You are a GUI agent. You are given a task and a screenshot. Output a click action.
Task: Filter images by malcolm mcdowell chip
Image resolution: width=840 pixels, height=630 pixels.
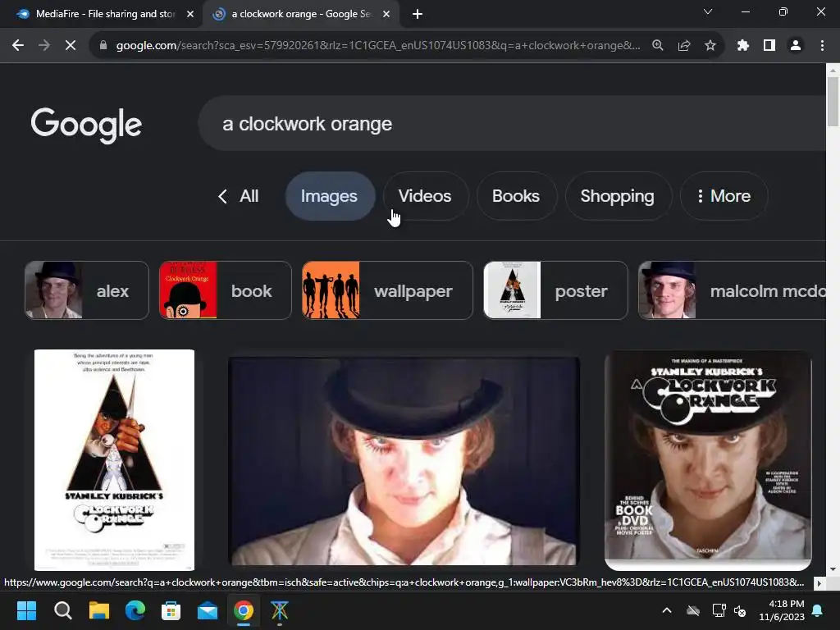click(x=732, y=290)
